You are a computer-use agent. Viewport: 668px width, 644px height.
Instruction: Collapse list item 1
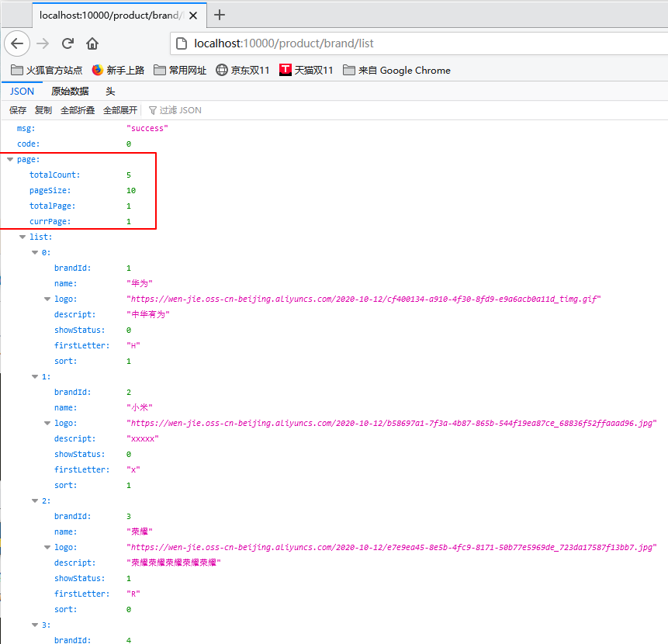(35, 376)
